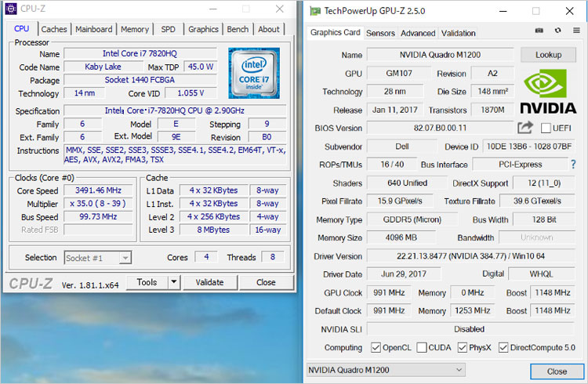Toggle the UEFI checkbox

pos(546,129)
